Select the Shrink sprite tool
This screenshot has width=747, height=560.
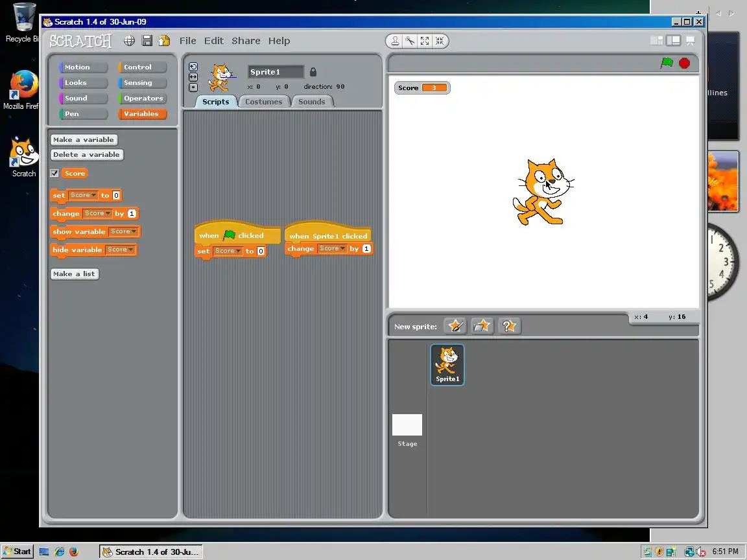(x=440, y=41)
